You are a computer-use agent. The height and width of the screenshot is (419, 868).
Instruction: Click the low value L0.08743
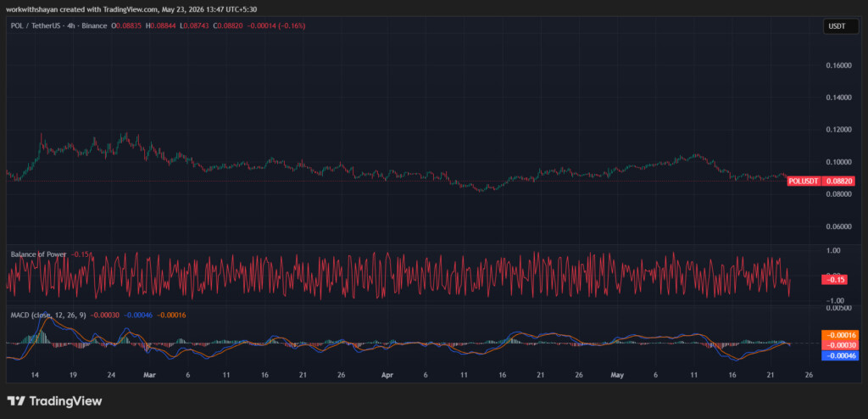(194, 26)
